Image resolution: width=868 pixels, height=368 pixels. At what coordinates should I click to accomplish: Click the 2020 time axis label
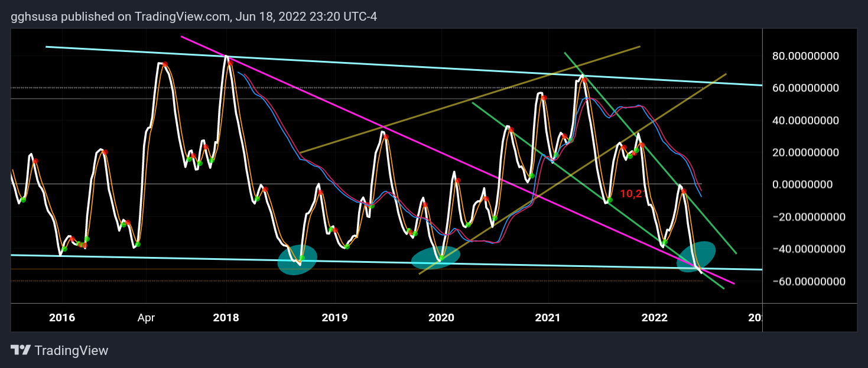pos(441,318)
